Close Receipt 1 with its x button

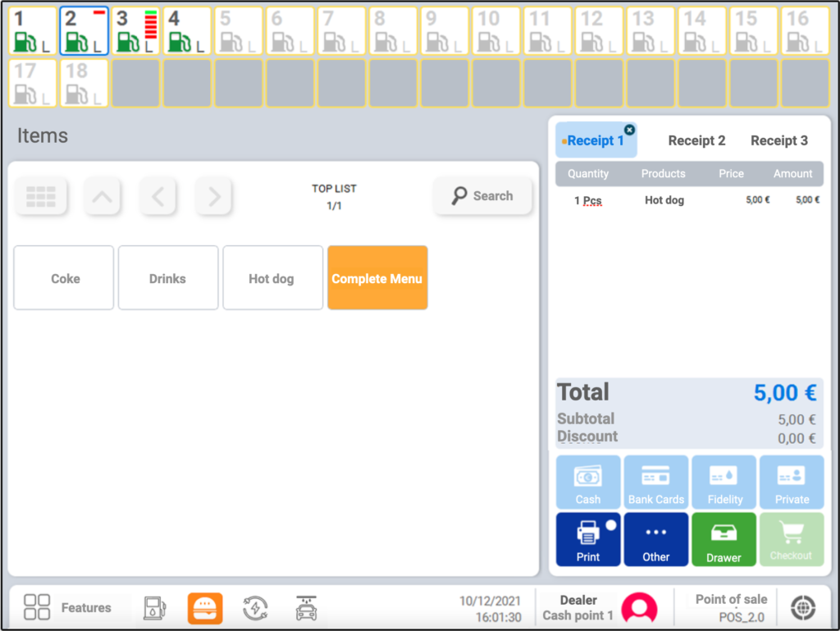630,129
